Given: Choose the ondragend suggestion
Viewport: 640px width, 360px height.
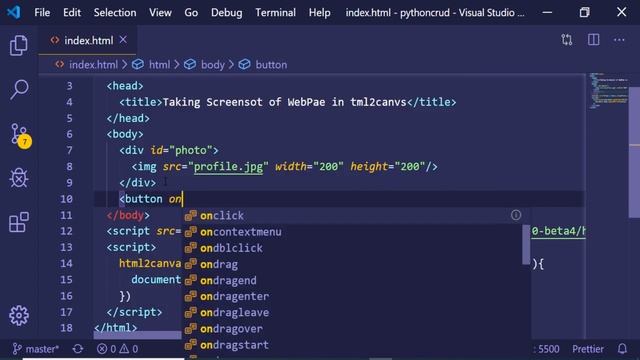Looking at the screenshot, I should click(353, 280).
